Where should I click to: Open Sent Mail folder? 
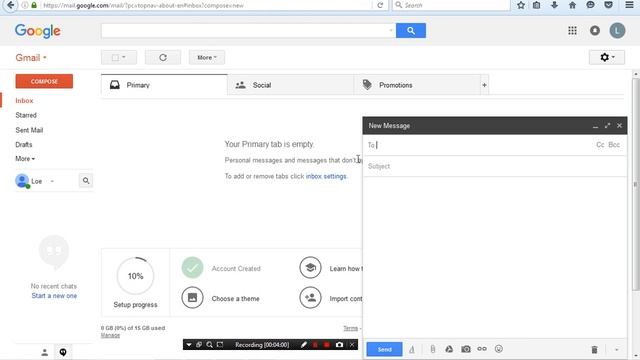pyautogui.click(x=29, y=130)
